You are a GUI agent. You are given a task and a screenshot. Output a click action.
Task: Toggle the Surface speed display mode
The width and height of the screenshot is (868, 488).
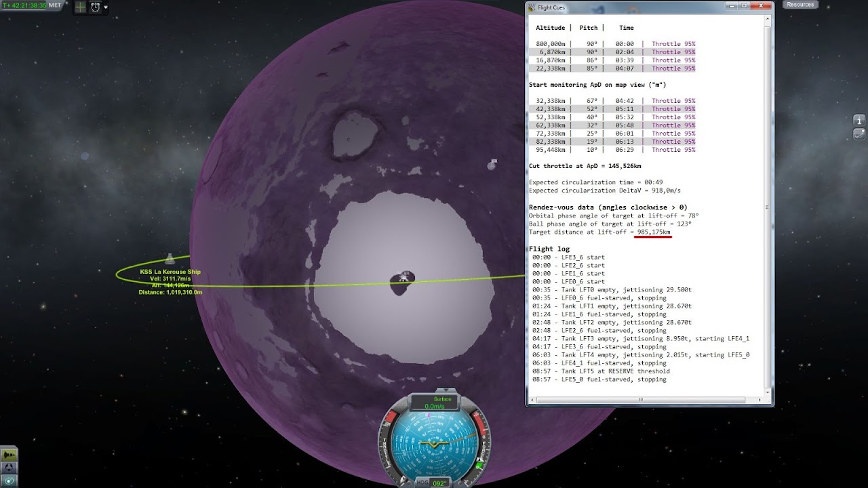435,403
